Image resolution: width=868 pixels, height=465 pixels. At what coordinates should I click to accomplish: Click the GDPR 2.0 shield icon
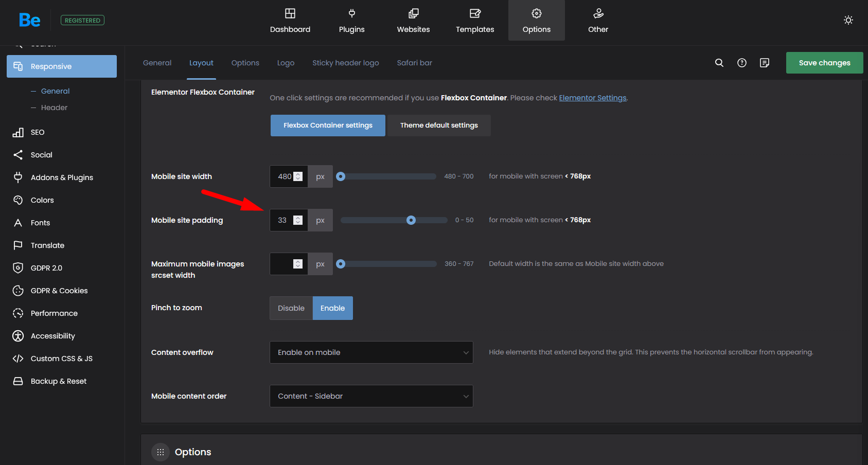pos(18,268)
